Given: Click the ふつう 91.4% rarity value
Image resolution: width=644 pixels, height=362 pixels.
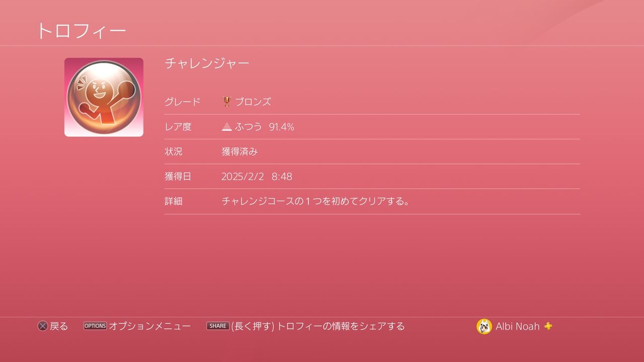Looking at the screenshot, I should coord(265,127).
